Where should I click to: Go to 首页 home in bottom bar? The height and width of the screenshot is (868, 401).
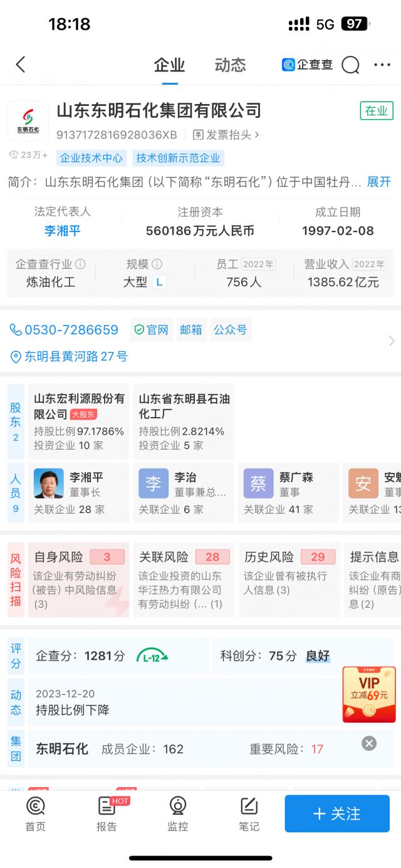coord(36,814)
